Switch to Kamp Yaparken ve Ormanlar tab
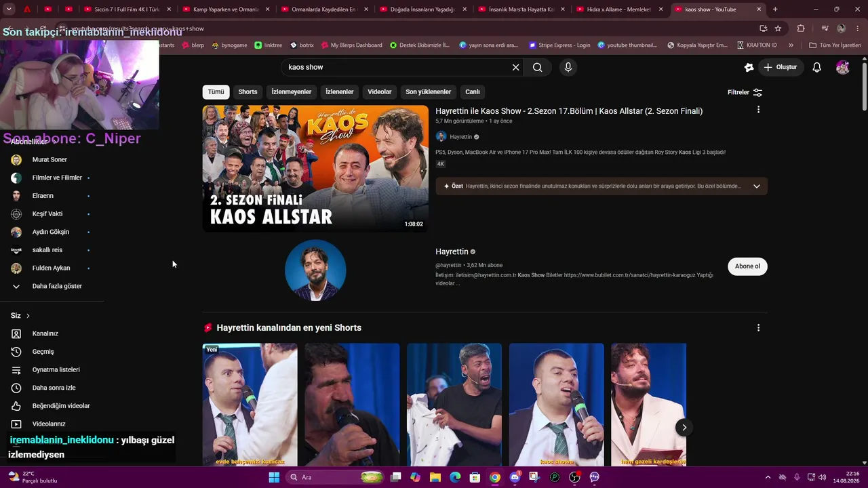The width and height of the screenshot is (868, 488). tap(225, 9)
